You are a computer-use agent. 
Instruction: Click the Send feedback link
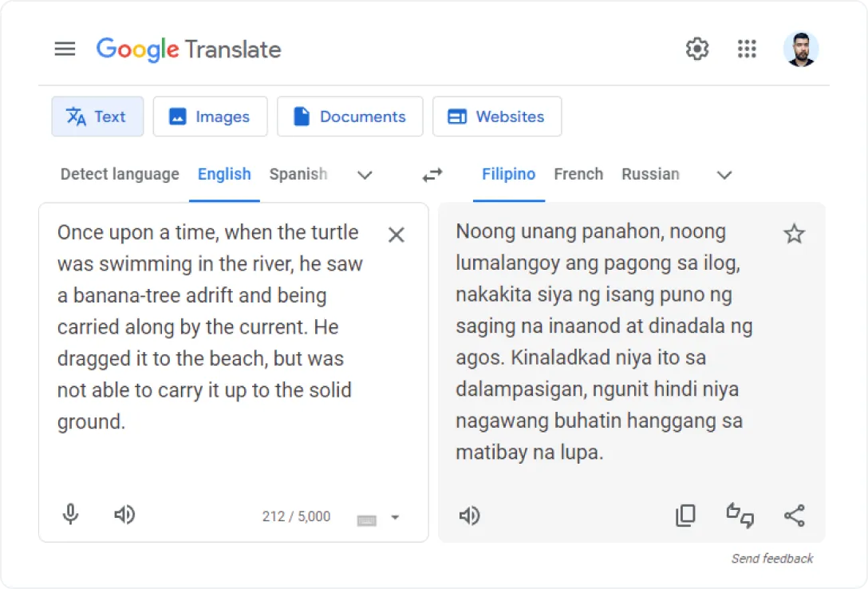coord(772,559)
